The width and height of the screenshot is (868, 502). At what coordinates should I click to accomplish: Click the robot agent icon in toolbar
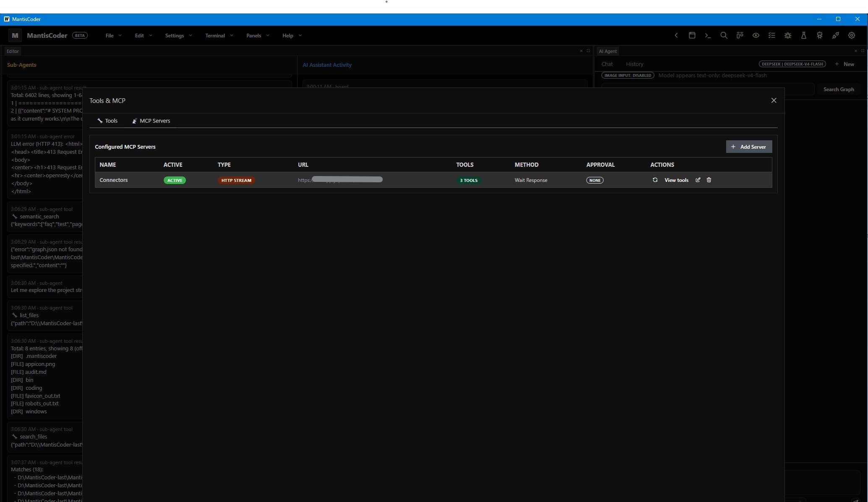pos(820,36)
